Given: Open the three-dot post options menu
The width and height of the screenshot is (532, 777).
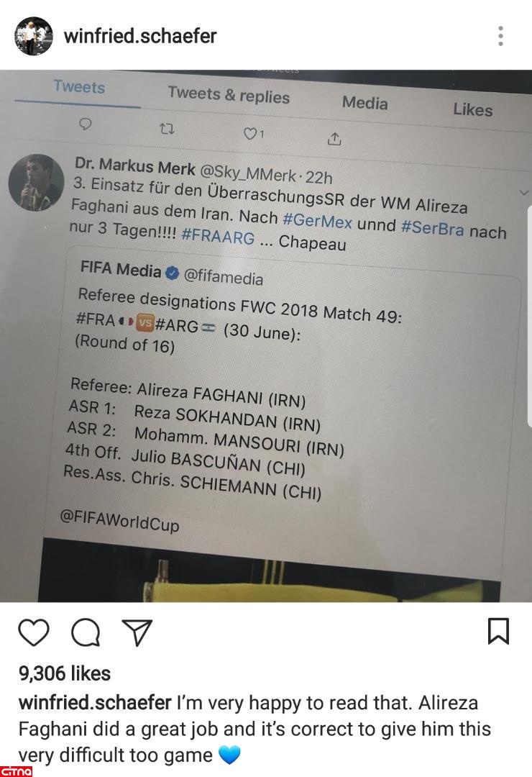Looking at the screenshot, I should pos(500,36).
